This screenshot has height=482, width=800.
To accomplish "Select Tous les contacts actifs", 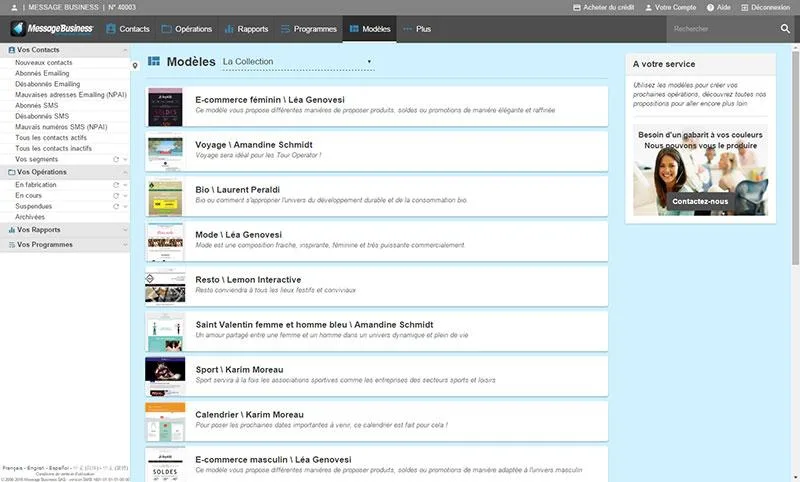I will [x=51, y=138].
